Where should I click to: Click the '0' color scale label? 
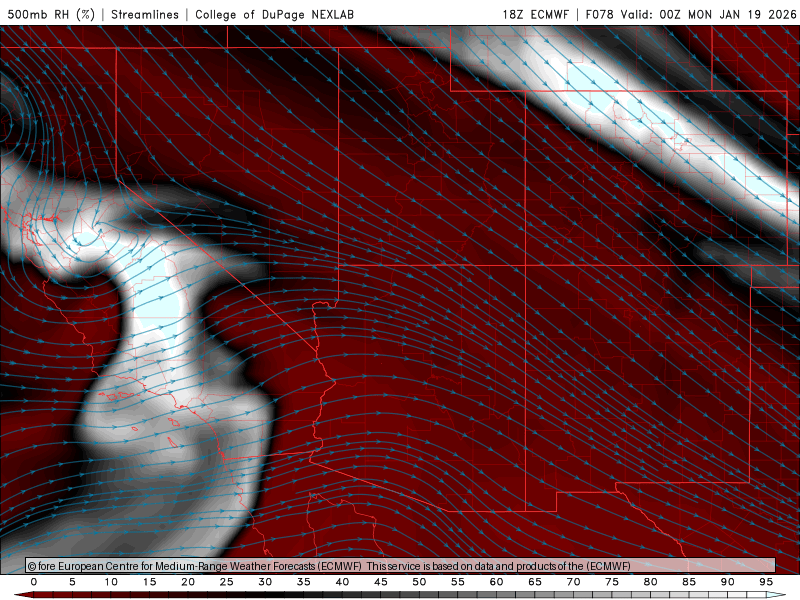(x=34, y=582)
